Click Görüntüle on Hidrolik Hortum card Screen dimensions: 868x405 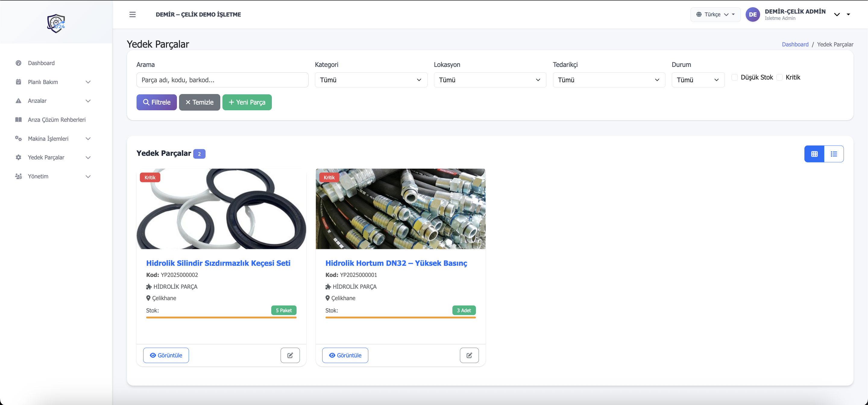[x=345, y=355]
